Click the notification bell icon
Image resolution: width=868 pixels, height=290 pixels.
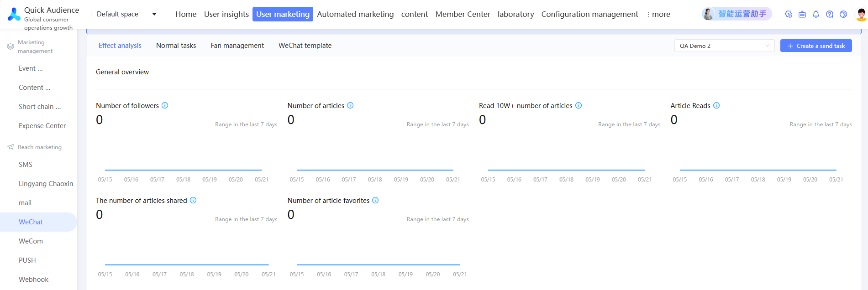(x=816, y=14)
